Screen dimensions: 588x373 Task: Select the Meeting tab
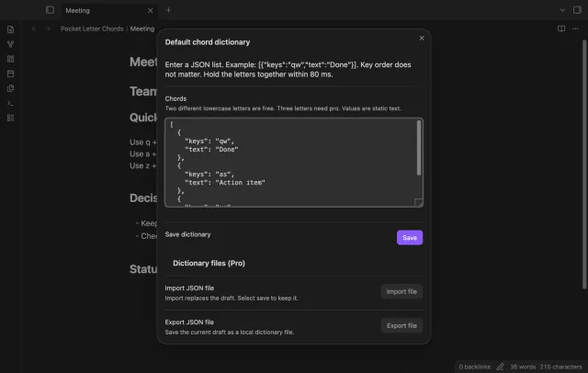pyautogui.click(x=108, y=10)
